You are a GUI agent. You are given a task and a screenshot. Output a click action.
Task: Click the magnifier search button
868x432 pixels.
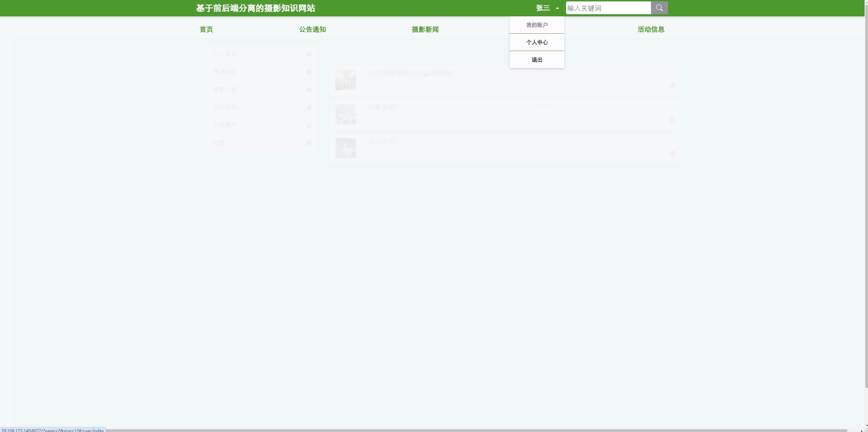click(659, 8)
